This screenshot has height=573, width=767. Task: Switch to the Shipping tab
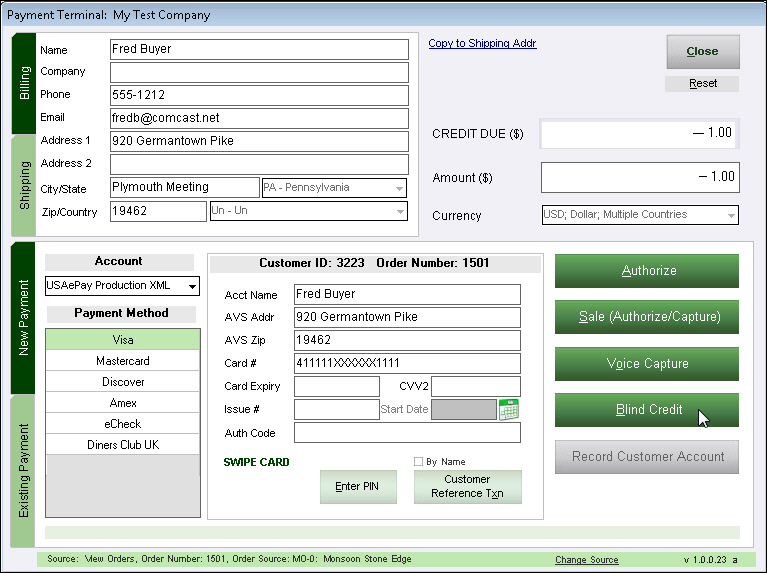coord(24,185)
